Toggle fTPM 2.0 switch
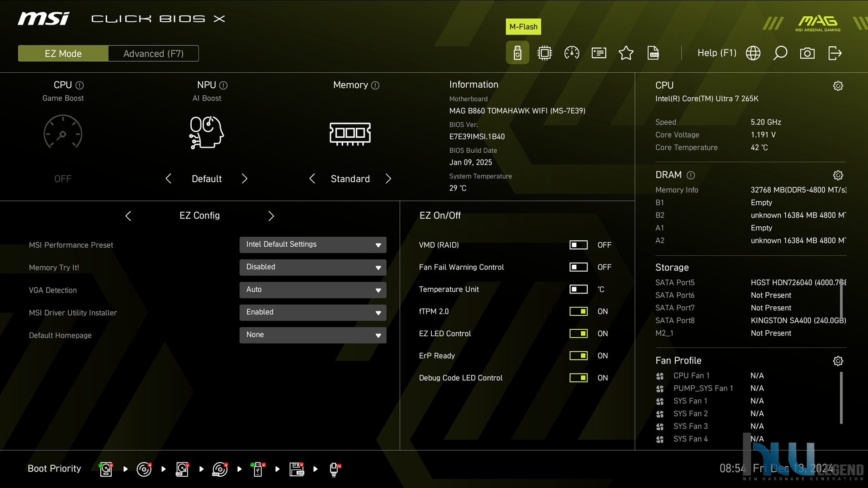Viewport: 868px width, 488px height. coord(578,311)
